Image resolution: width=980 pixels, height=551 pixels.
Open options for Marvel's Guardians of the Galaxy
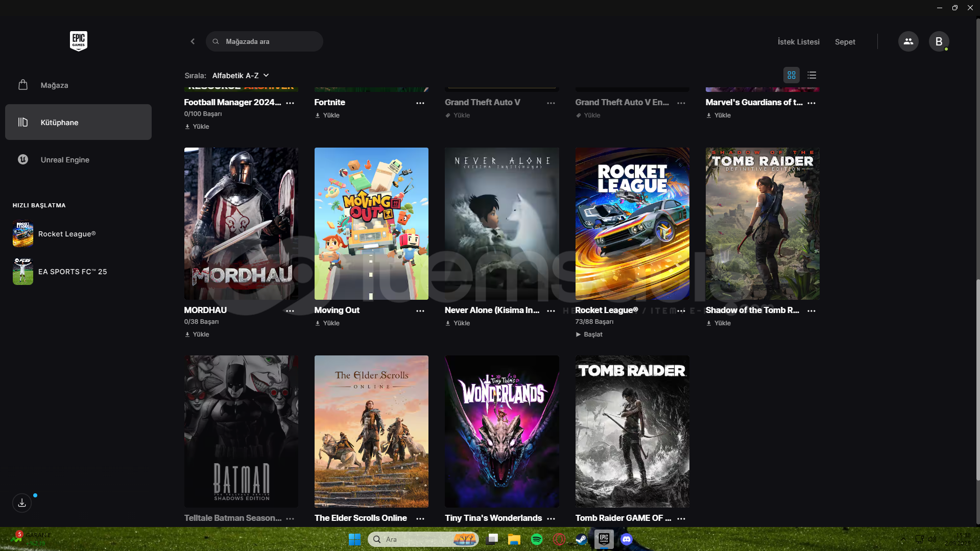coord(811,103)
